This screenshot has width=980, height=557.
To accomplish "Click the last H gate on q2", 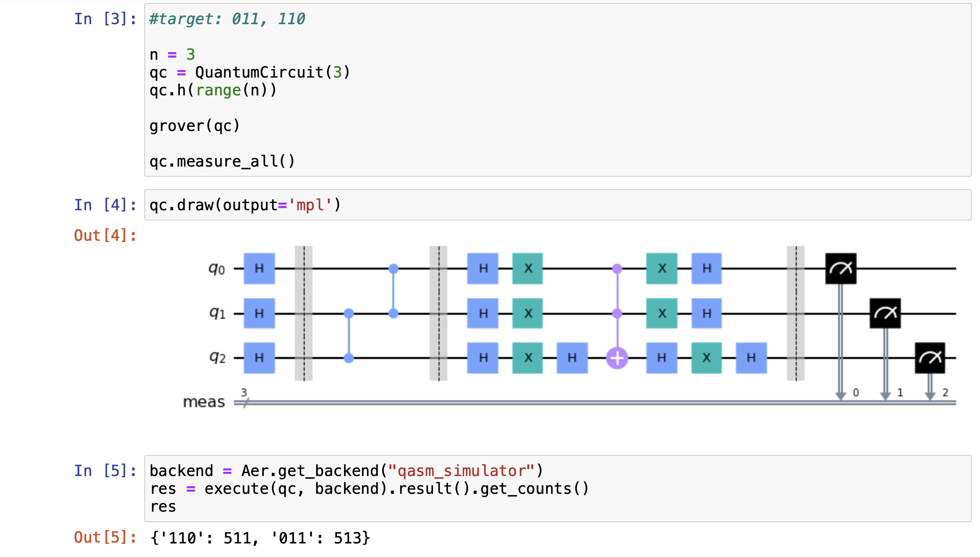I will (x=751, y=358).
